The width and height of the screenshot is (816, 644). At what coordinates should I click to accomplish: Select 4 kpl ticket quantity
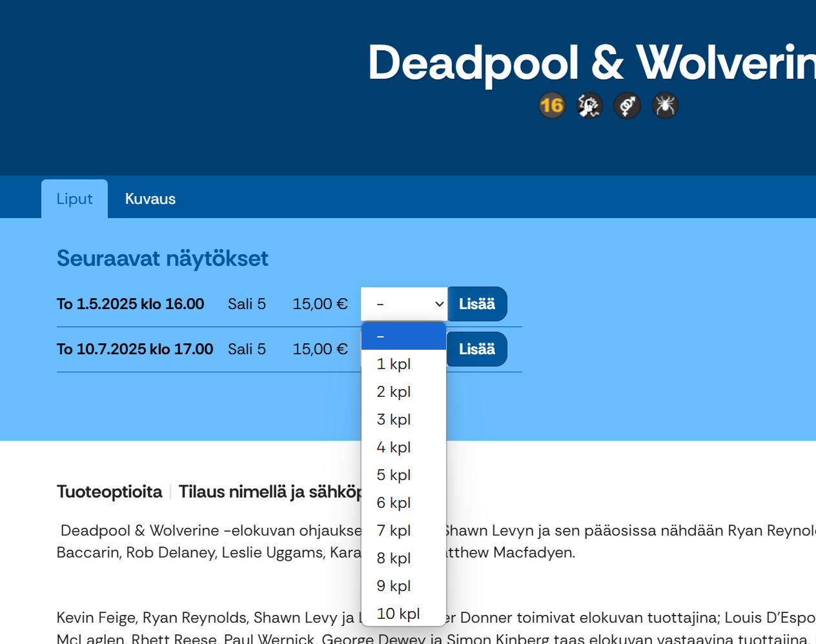[403, 447]
